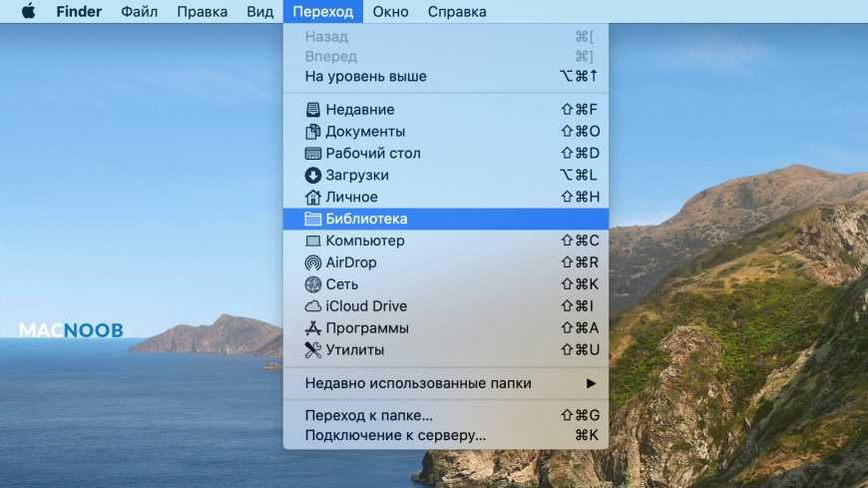
Task: Click the ⇧⌘A shortcut beside Программы
Action: tap(580, 328)
